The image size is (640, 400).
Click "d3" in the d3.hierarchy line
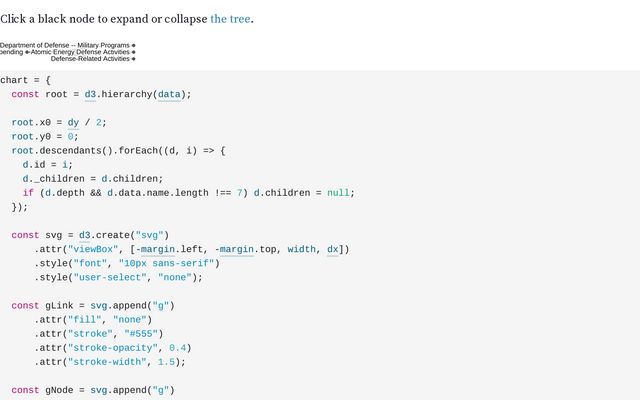[90, 94]
